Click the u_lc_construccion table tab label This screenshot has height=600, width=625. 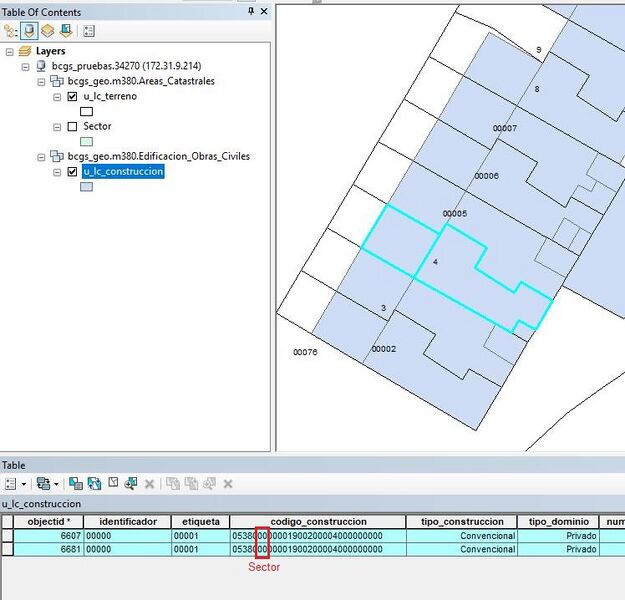(x=41, y=504)
